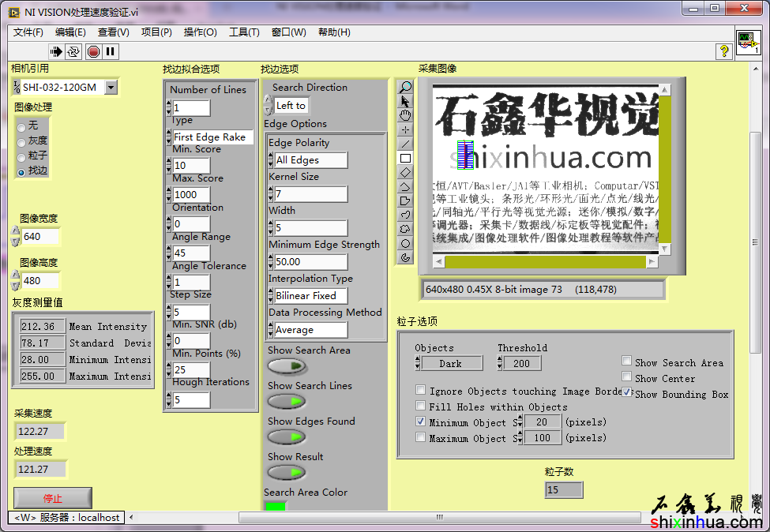The height and width of the screenshot is (532, 770).
Task: Open the 文件(F) menu
Action: pos(28,32)
